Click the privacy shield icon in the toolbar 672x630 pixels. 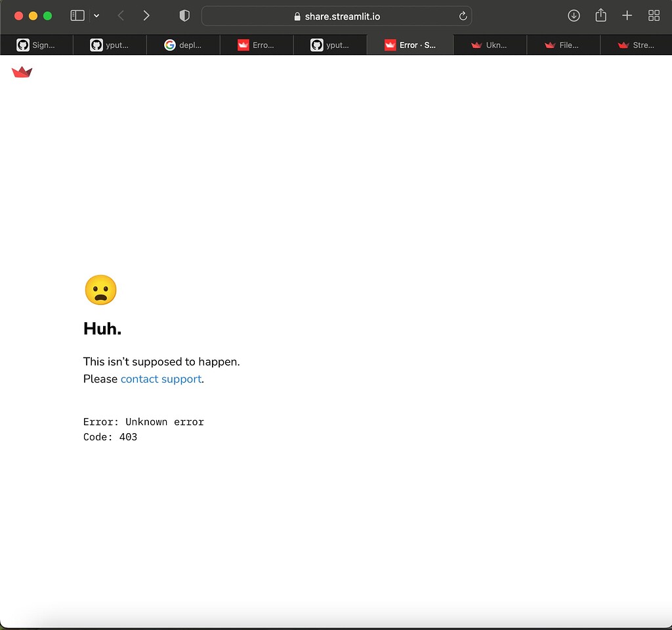pos(184,15)
